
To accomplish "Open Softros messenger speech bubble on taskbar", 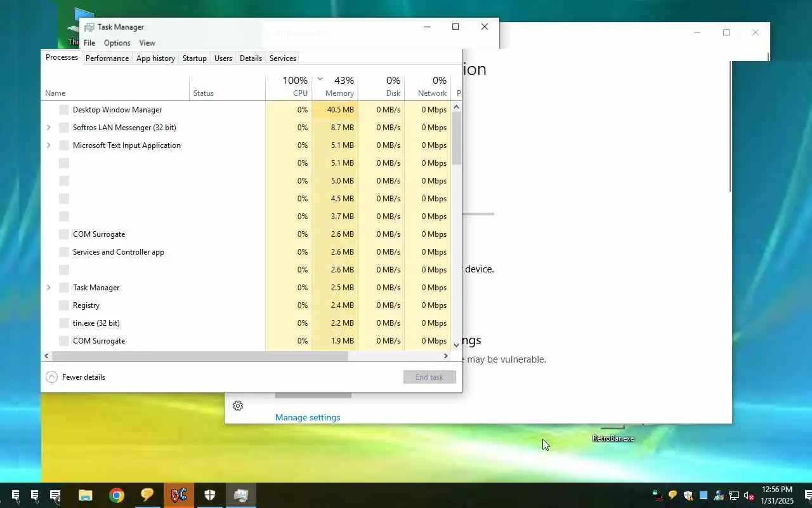I will click(x=147, y=495).
